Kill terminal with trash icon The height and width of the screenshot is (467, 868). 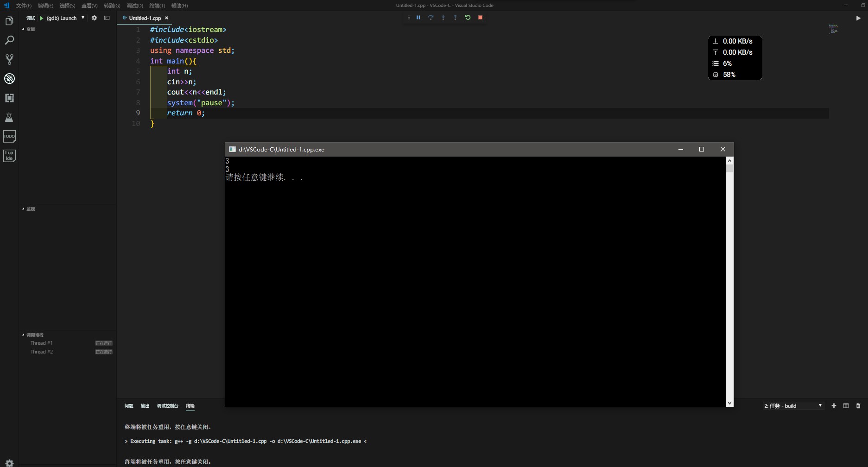tap(858, 406)
